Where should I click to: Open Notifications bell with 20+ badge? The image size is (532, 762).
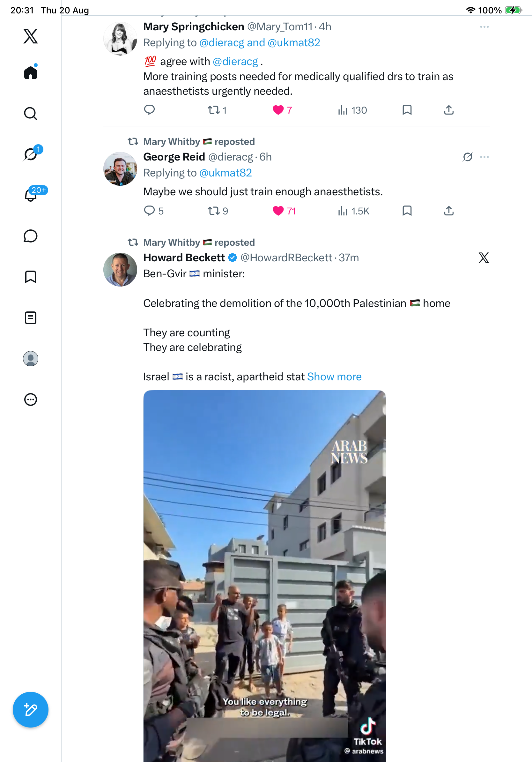(x=31, y=195)
